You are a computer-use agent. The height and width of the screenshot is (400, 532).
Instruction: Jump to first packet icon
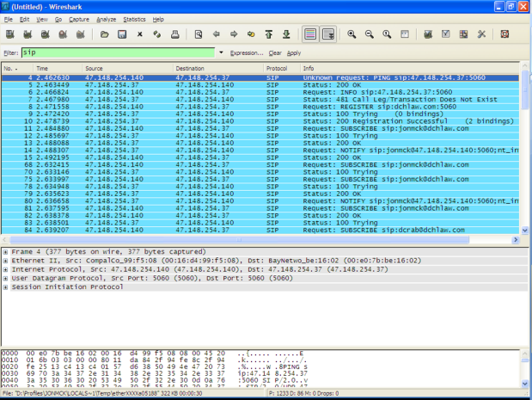269,34
